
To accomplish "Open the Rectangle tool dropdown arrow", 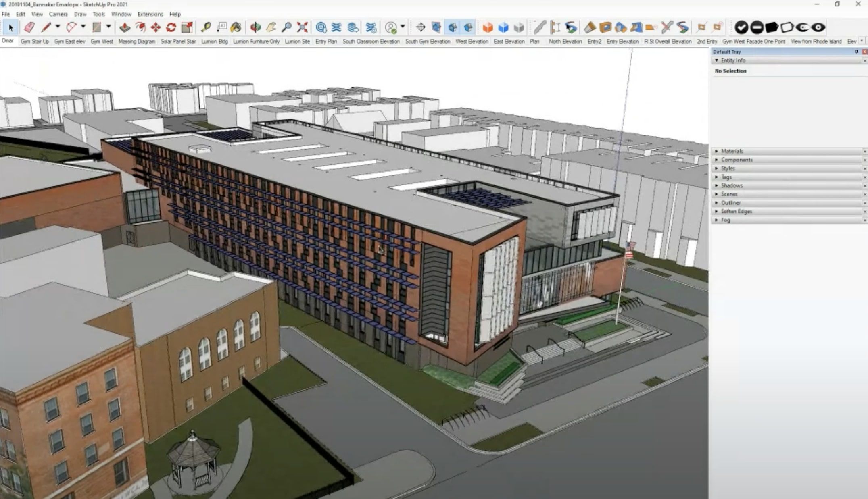I will (x=108, y=27).
